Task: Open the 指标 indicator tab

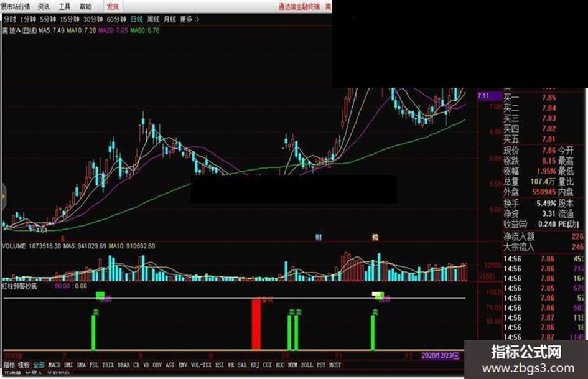Action: 9,365
